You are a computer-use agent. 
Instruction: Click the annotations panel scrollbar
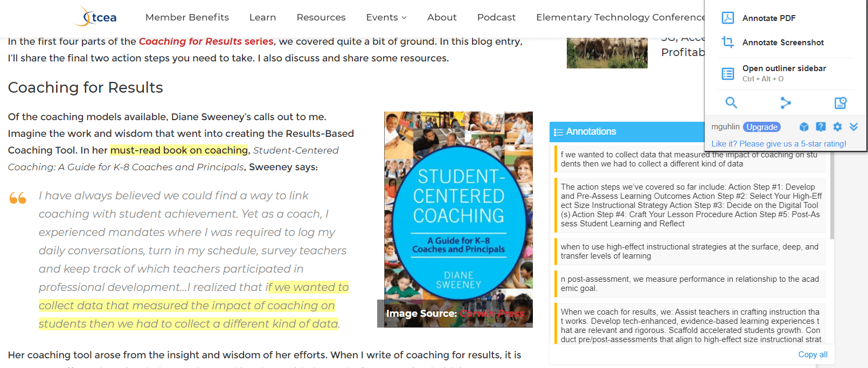[832, 194]
